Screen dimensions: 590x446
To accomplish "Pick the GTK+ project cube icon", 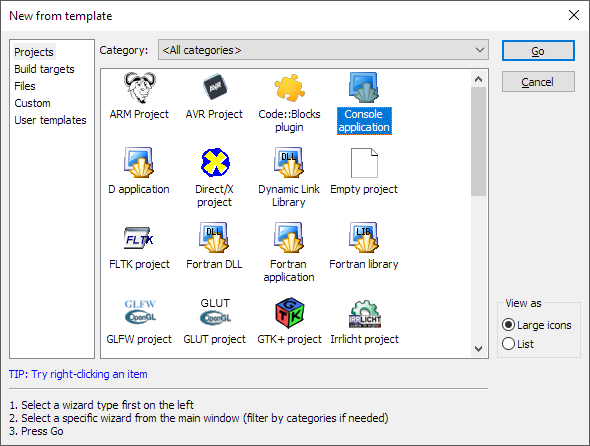I will [x=289, y=313].
